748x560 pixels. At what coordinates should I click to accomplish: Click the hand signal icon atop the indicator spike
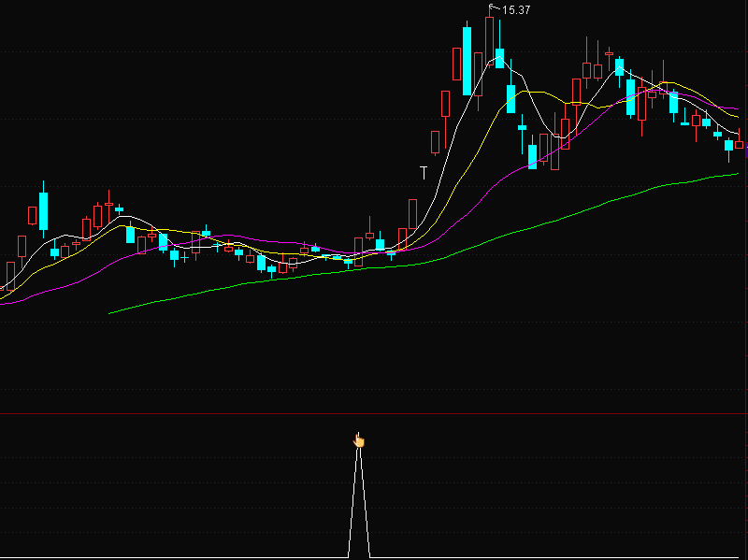click(359, 440)
